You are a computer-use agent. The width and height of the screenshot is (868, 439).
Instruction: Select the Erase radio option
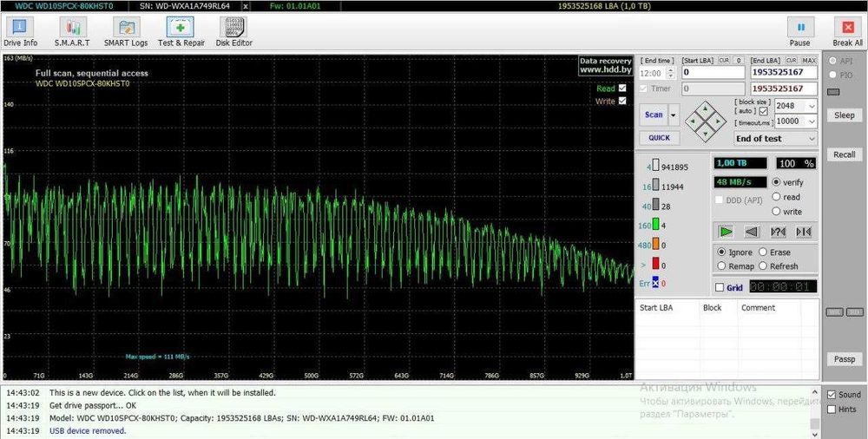[x=762, y=252]
